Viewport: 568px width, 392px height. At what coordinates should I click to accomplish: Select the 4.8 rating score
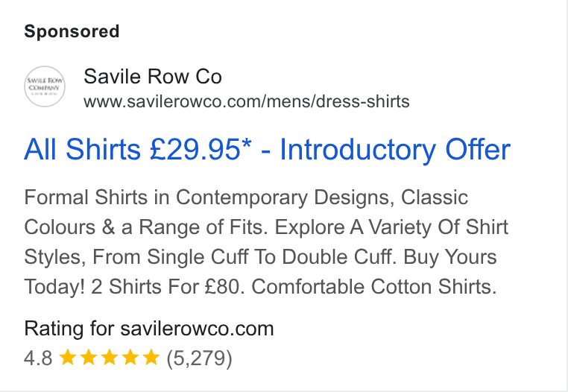38,358
